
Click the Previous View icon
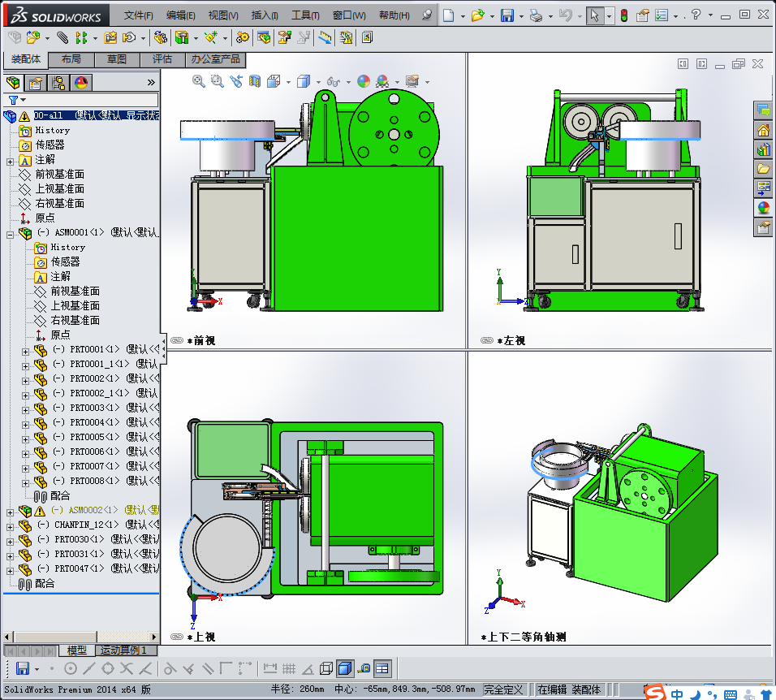(x=236, y=81)
